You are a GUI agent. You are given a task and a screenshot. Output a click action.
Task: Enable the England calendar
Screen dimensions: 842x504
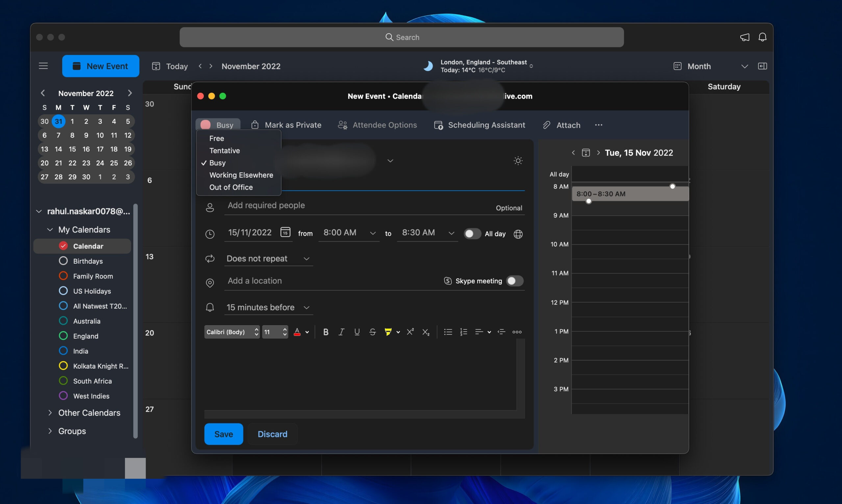click(63, 336)
